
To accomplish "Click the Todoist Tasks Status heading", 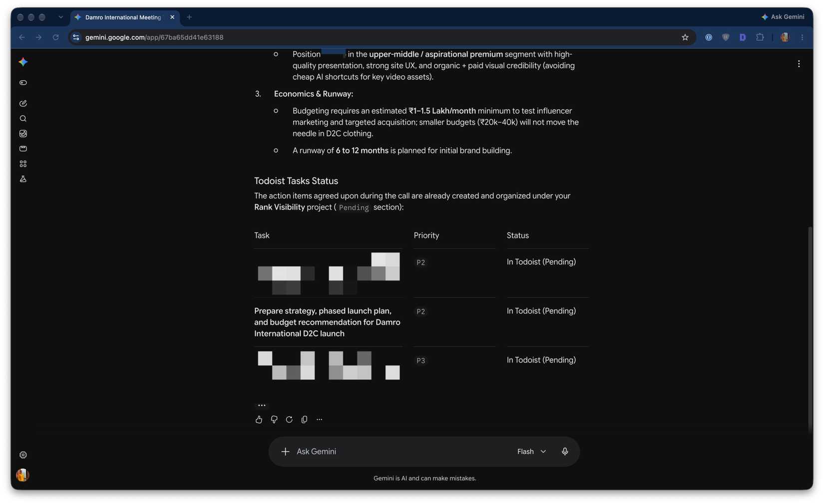I will coord(296,181).
